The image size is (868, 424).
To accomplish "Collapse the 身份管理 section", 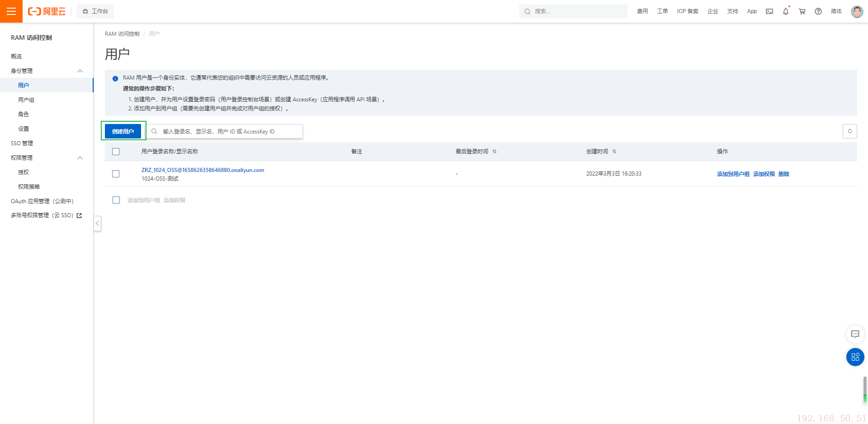I will [x=80, y=71].
